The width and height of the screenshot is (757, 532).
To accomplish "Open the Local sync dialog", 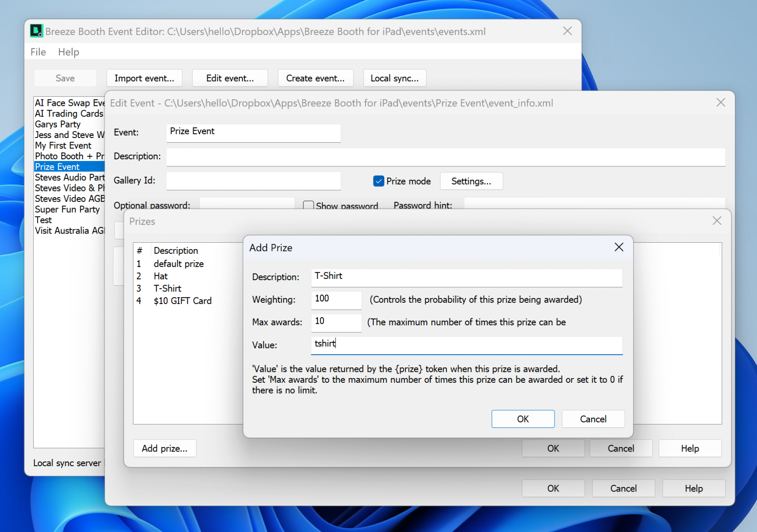I will click(x=394, y=78).
